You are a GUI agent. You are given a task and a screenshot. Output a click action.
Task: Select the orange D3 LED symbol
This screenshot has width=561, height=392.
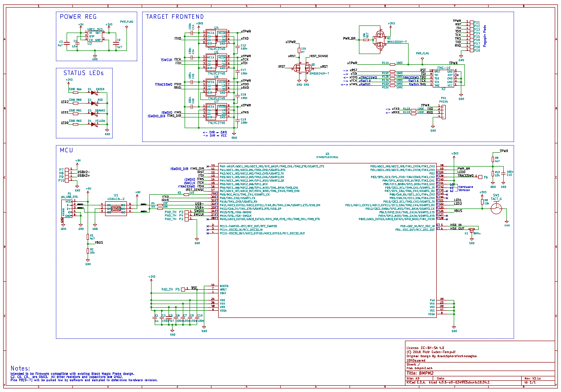pos(93,113)
